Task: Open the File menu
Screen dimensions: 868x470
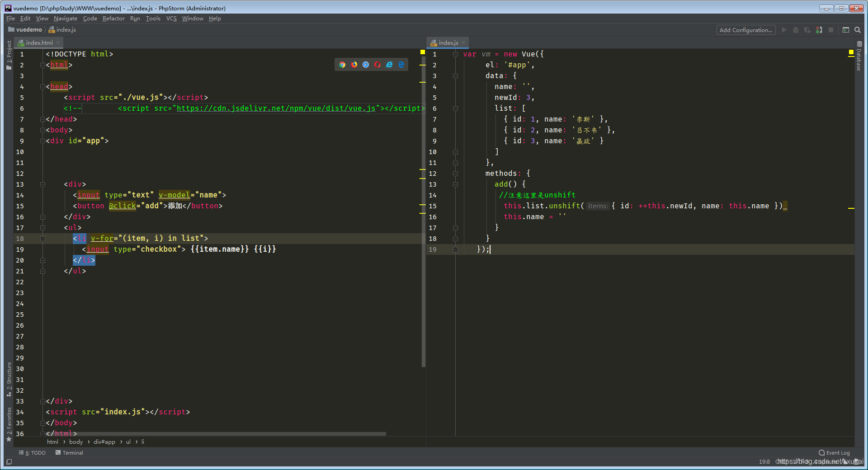Action: [x=10, y=19]
